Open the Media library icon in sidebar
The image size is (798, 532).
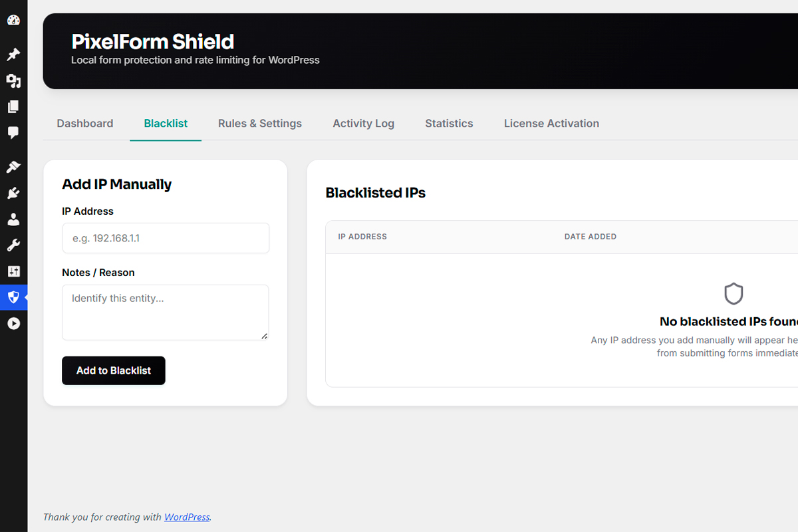coord(13,81)
